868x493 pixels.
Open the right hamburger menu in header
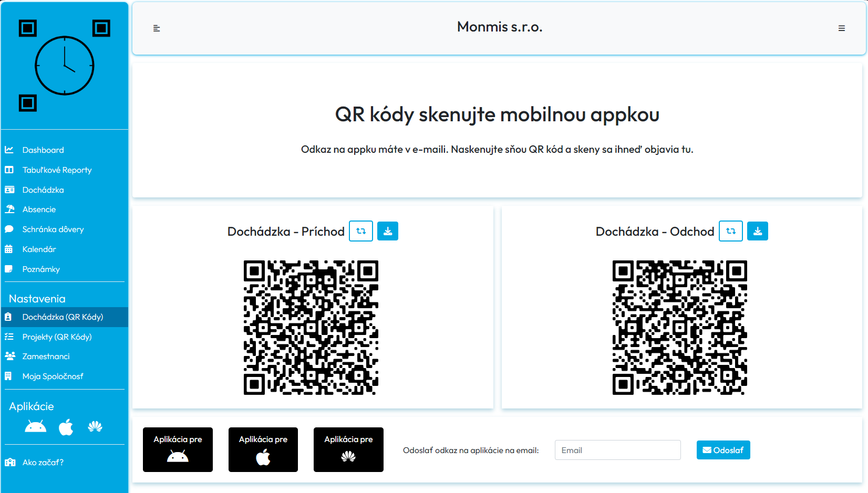coord(842,28)
